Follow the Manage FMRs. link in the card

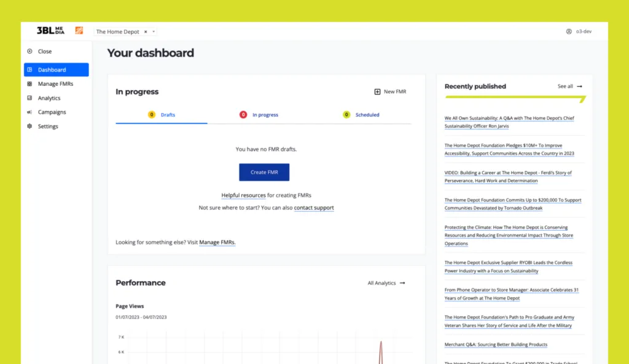pos(217,242)
